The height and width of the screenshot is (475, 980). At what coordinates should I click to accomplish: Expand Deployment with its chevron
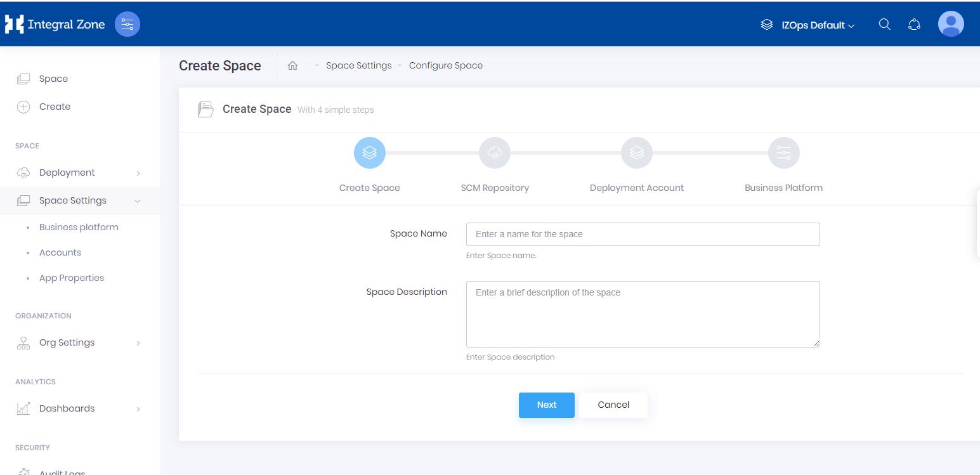(138, 173)
